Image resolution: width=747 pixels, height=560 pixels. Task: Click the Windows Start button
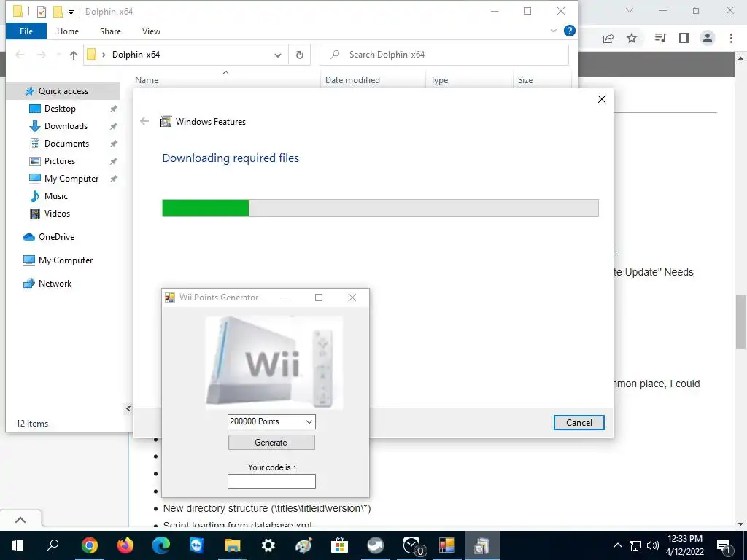[x=18, y=545]
